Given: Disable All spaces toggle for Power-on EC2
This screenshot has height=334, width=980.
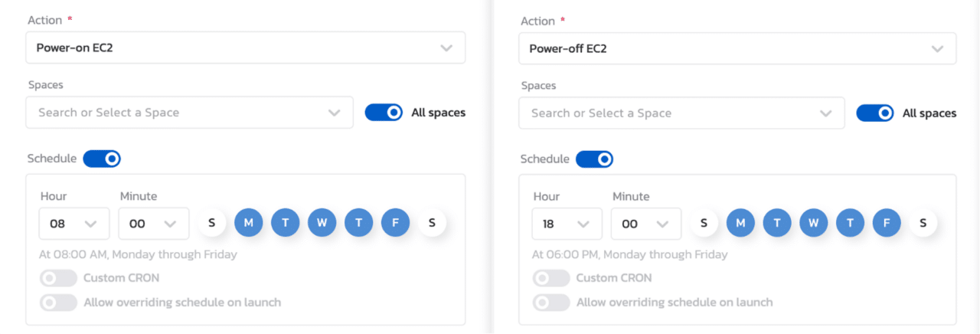Looking at the screenshot, I should click(x=384, y=113).
